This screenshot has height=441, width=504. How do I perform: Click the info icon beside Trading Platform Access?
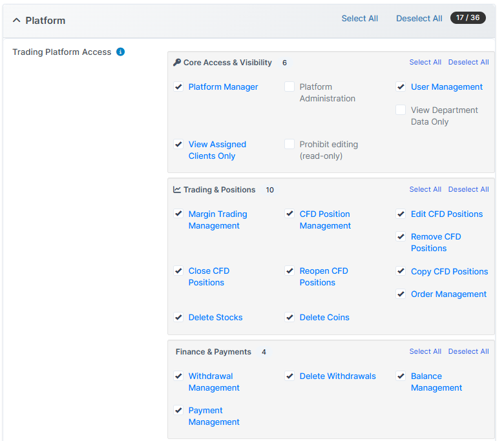(120, 52)
